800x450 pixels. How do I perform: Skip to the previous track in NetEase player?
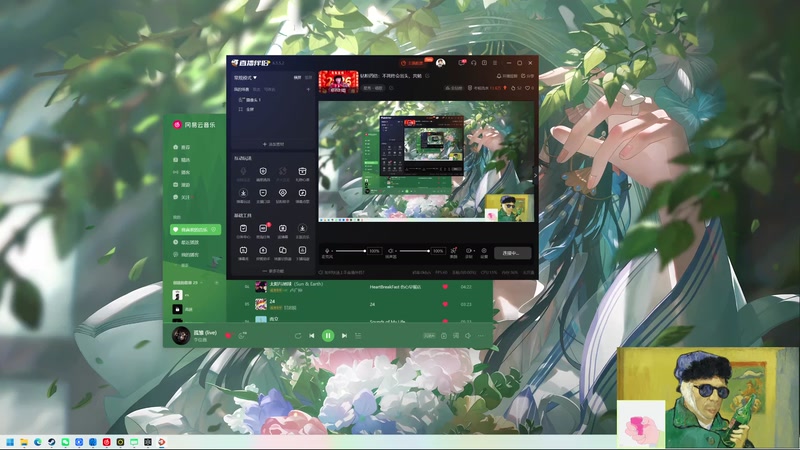click(x=312, y=336)
